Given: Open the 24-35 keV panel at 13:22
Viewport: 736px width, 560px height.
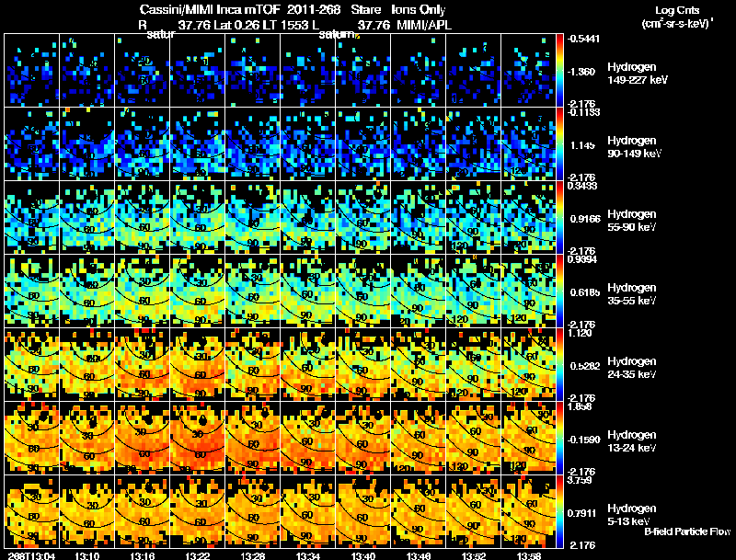Looking at the screenshot, I should 198,364.
